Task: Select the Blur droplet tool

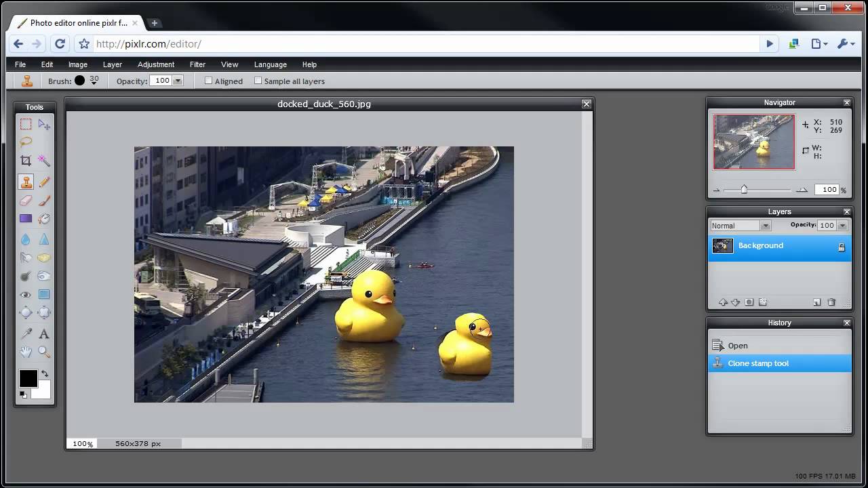Action: coord(26,239)
